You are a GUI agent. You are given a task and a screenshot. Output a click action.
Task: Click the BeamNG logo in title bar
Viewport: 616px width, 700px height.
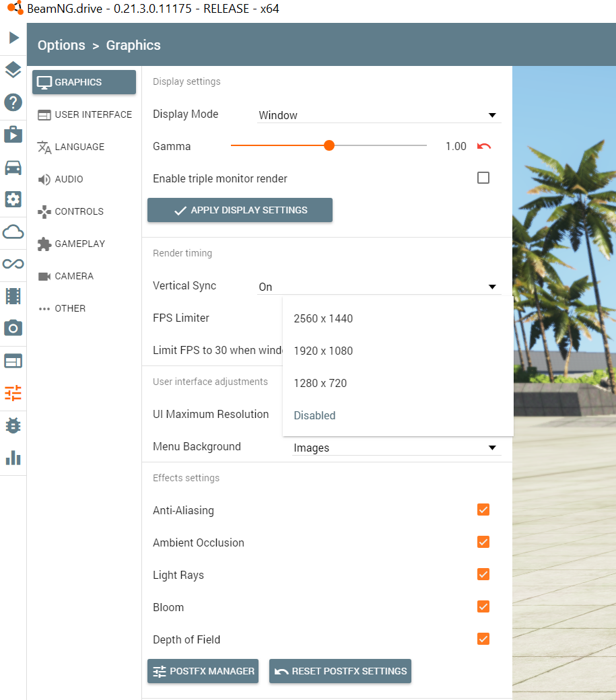pos(15,7)
